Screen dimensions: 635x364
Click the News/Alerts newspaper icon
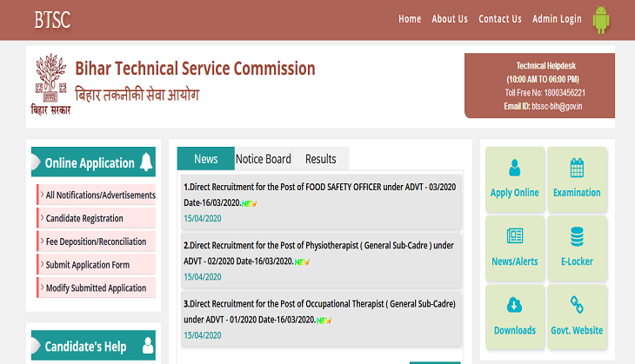515,235
